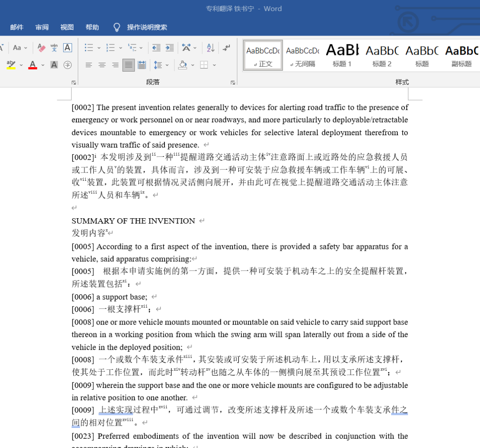Apply red font color

pos(33,64)
